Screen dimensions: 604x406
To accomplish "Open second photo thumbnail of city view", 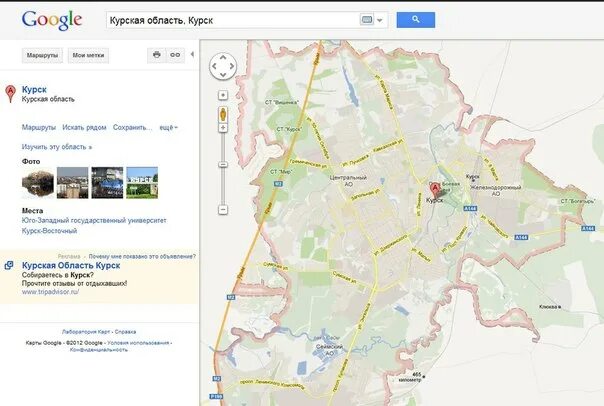I will [72, 183].
